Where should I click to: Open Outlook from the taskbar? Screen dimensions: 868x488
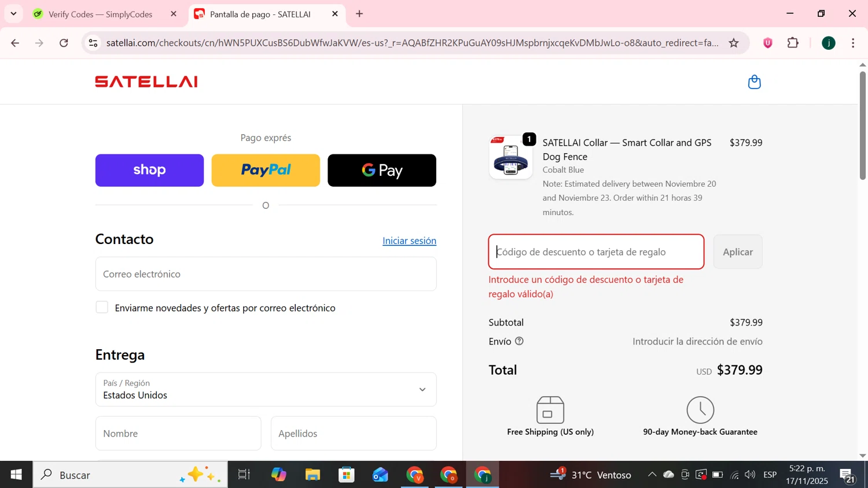pos(380,475)
